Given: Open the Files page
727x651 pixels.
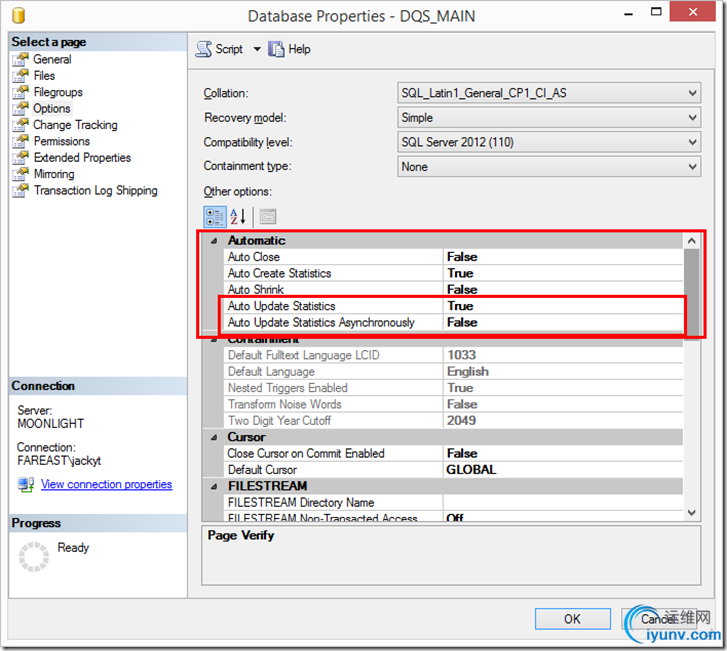Looking at the screenshot, I should [44, 76].
